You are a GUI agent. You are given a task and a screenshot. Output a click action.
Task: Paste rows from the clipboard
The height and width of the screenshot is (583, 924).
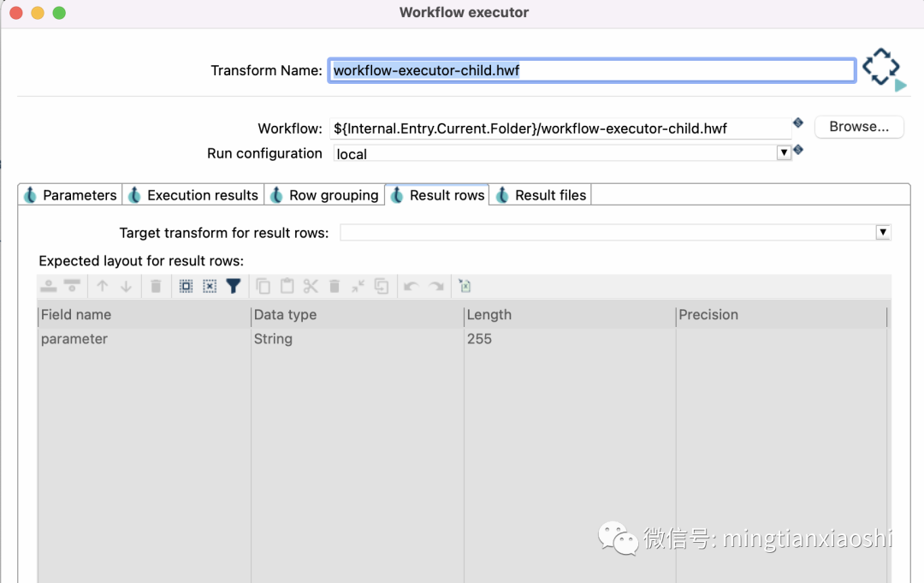click(287, 287)
